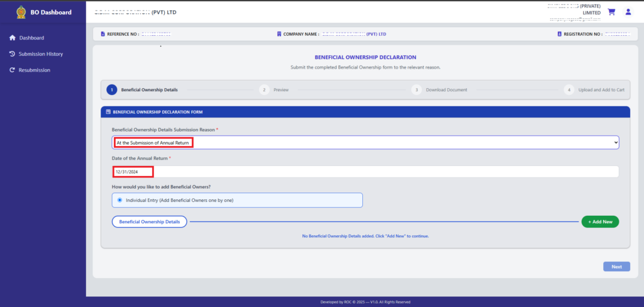Open the user profile icon
Screen dimensions: 644x307
pos(628,12)
